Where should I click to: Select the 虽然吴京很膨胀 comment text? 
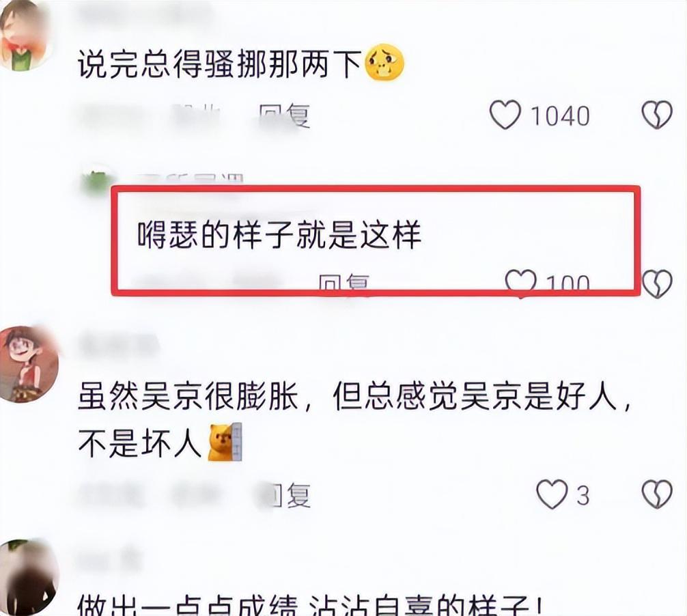click(x=354, y=419)
